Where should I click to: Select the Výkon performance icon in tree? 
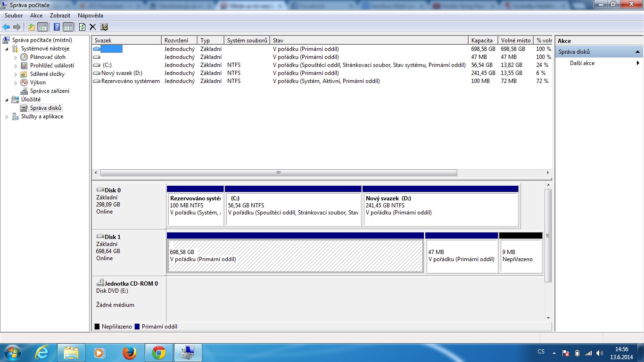24,82
